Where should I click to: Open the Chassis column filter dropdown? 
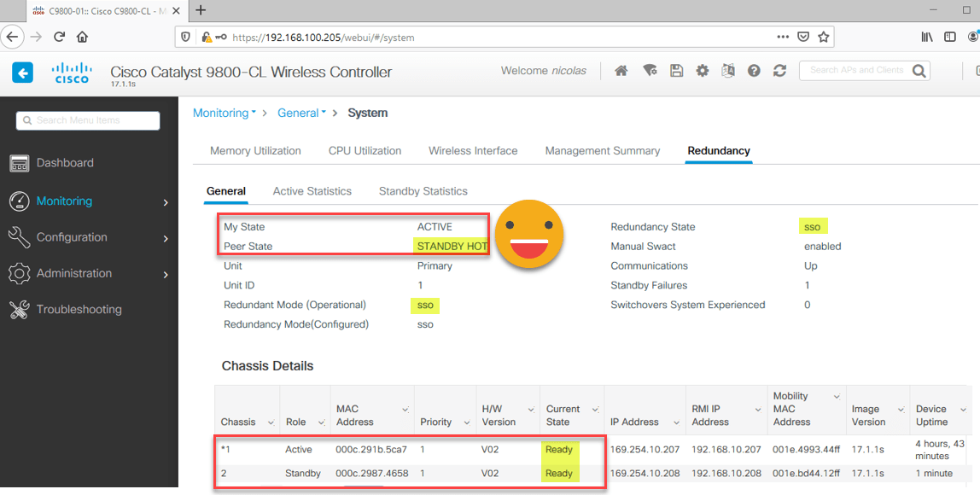(271, 422)
